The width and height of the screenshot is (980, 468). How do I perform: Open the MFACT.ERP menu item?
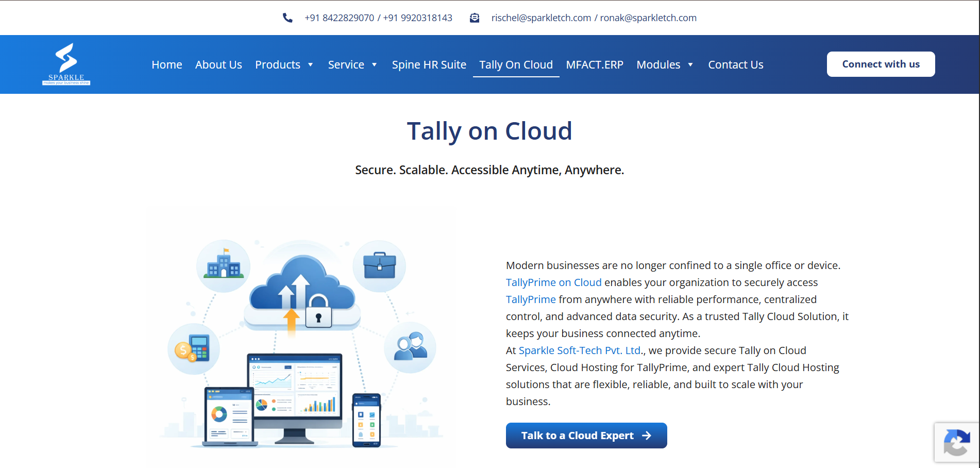(595, 65)
